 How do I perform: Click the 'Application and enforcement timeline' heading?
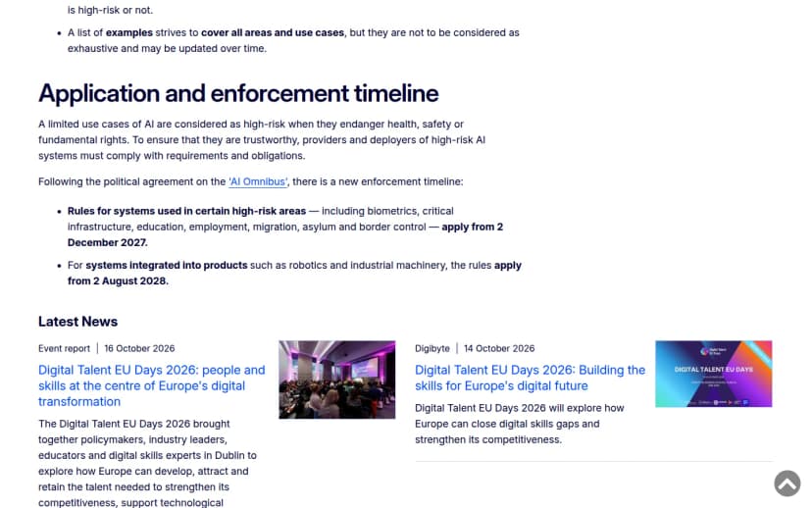point(238,94)
